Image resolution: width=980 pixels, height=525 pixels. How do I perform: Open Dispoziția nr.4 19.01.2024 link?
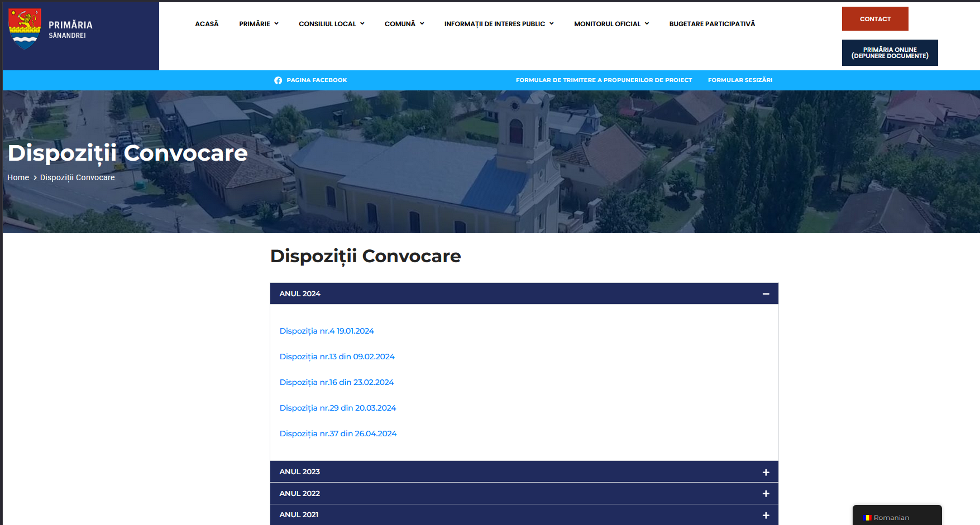[327, 331]
